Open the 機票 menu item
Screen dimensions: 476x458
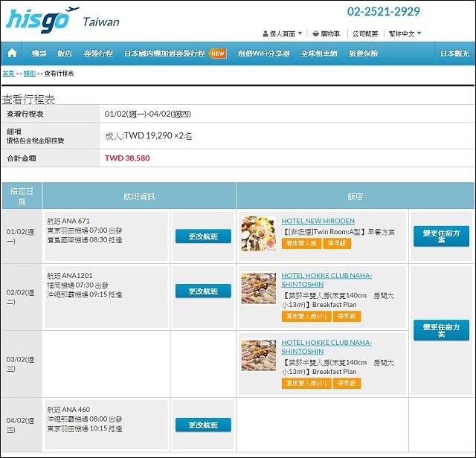pyautogui.click(x=39, y=54)
